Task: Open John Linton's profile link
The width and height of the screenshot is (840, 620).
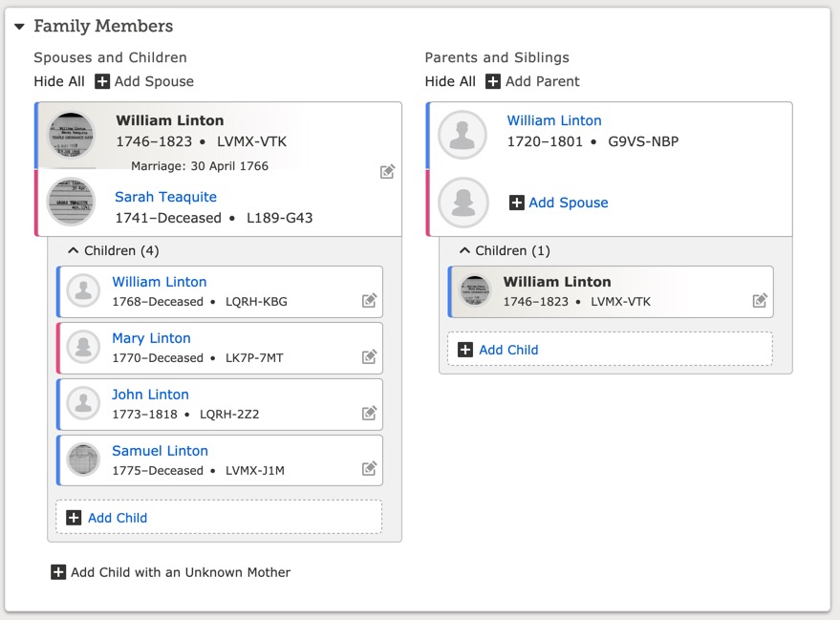Action: point(150,395)
